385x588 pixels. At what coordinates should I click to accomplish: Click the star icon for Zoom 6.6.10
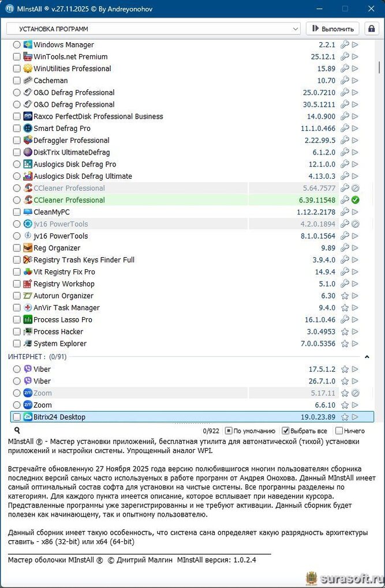coord(345,405)
